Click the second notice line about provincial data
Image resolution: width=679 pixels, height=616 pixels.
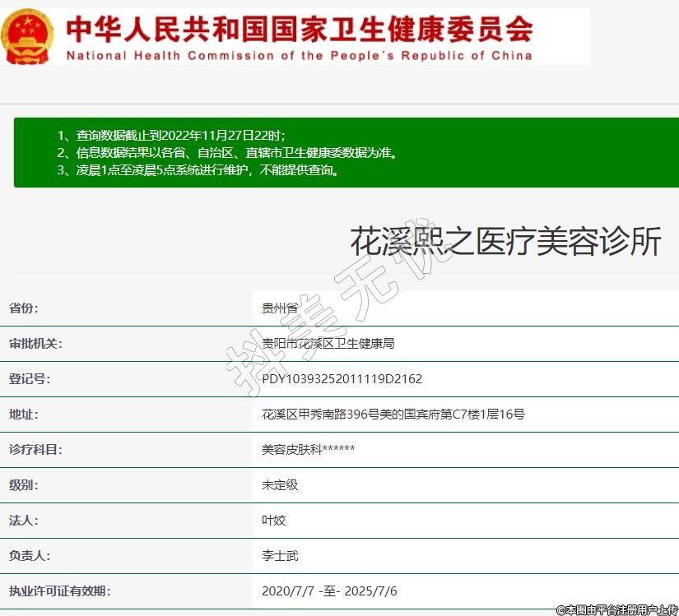(x=226, y=153)
